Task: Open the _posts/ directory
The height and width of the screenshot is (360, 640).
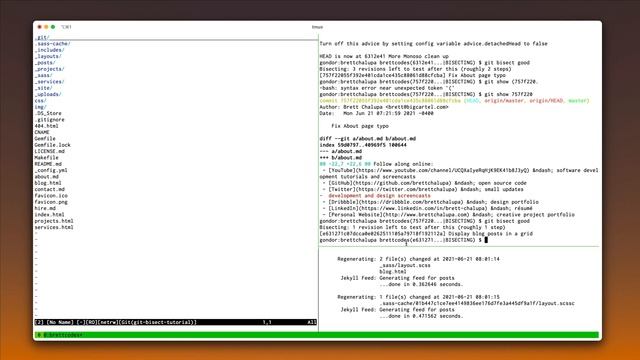Action: coord(45,63)
